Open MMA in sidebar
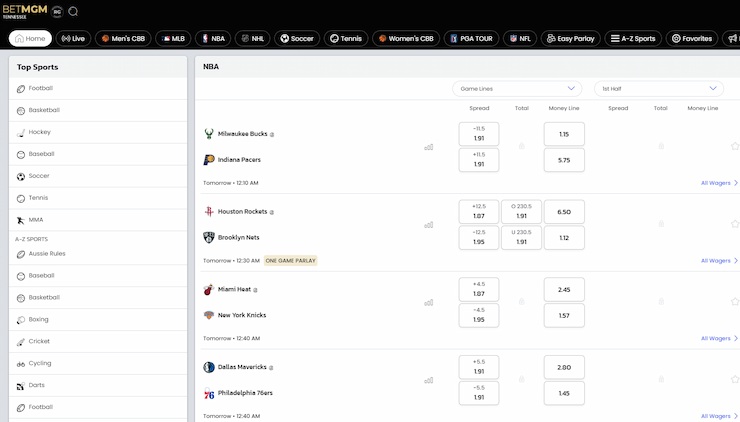 pyautogui.click(x=98, y=220)
